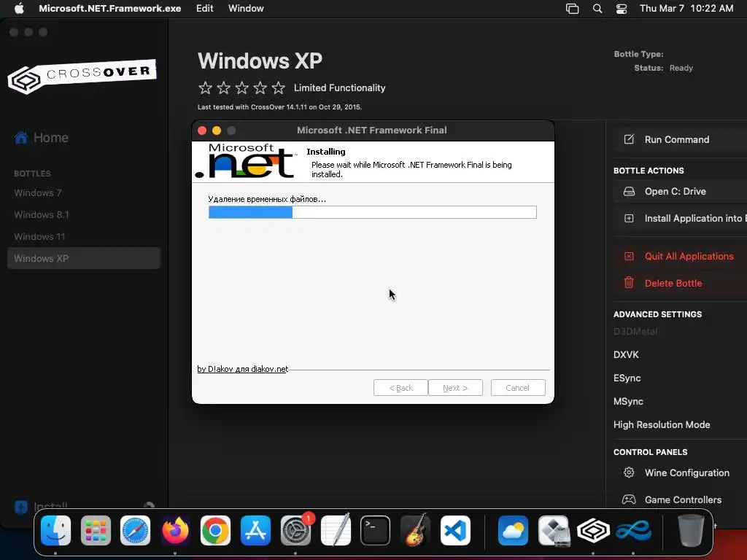
Task: Open the Trash in the Dock
Action: [691, 531]
